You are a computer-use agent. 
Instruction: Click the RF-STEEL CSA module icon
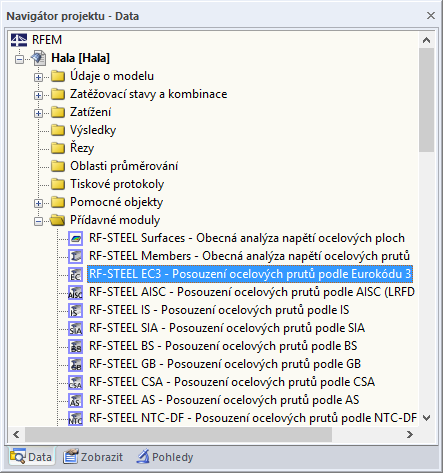point(76,382)
